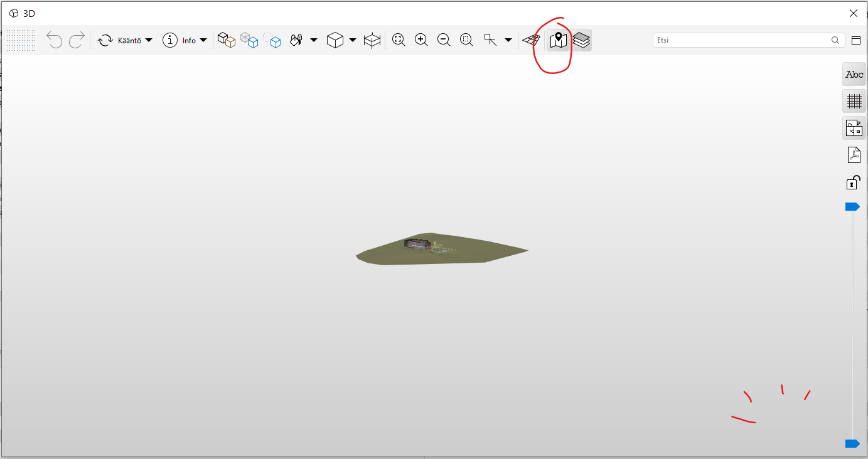Toggle the ground grid plane icon

coord(532,40)
